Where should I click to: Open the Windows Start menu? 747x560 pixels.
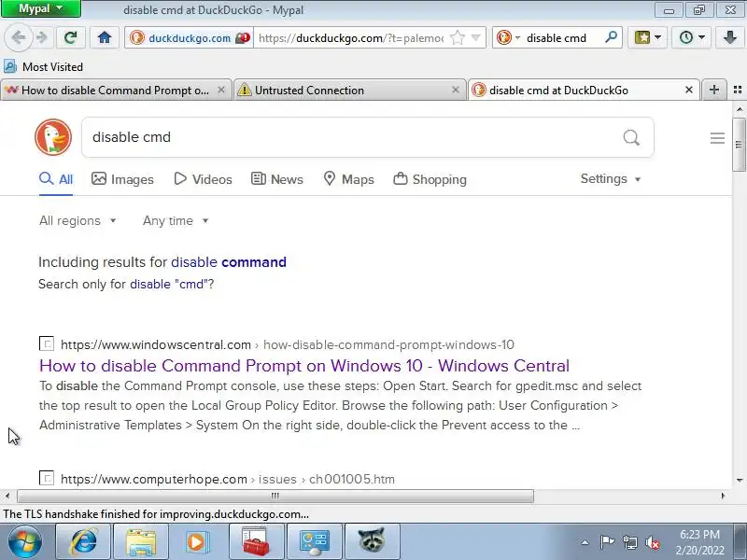click(25, 541)
